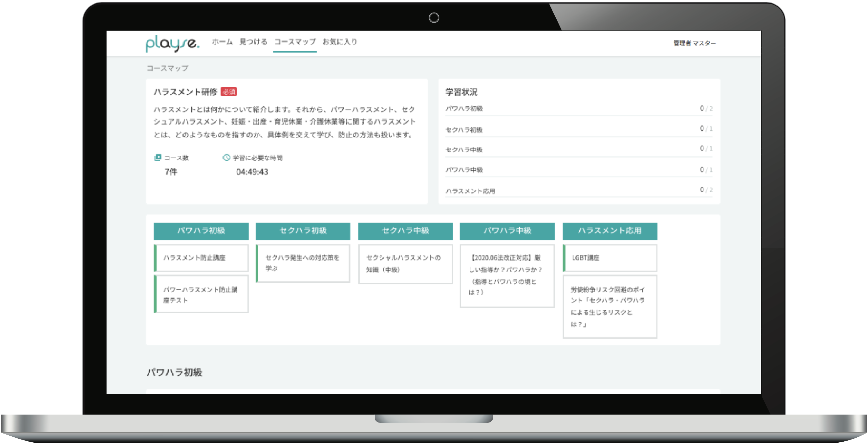Click the コースマップ breadcrumb text
The width and height of the screenshot is (868, 443).
coord(167,68)
